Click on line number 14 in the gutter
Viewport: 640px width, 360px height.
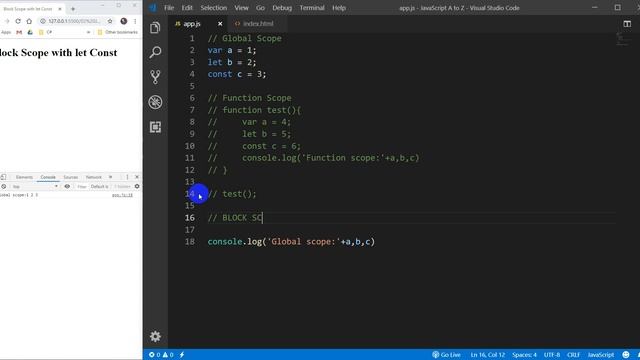tap(190, 194)
